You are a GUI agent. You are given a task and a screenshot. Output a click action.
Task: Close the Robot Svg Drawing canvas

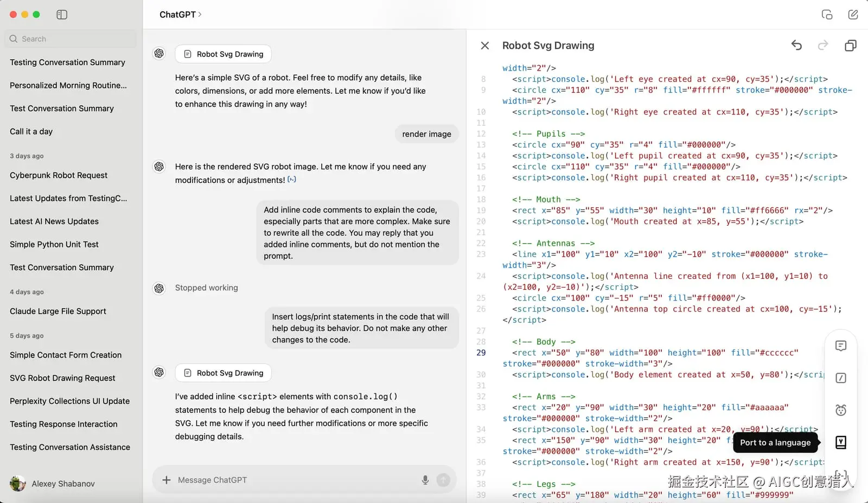[485, 46]
